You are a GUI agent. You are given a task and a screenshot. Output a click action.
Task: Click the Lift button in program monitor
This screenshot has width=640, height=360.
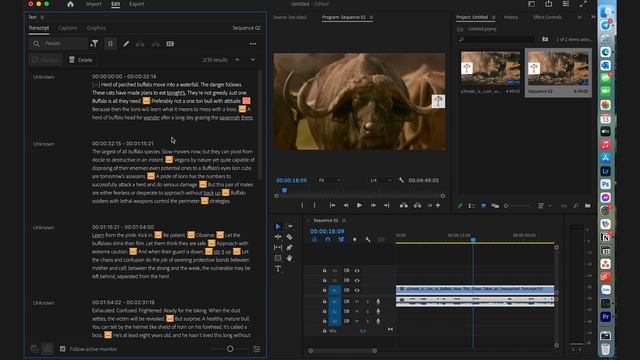pos(404,205)
